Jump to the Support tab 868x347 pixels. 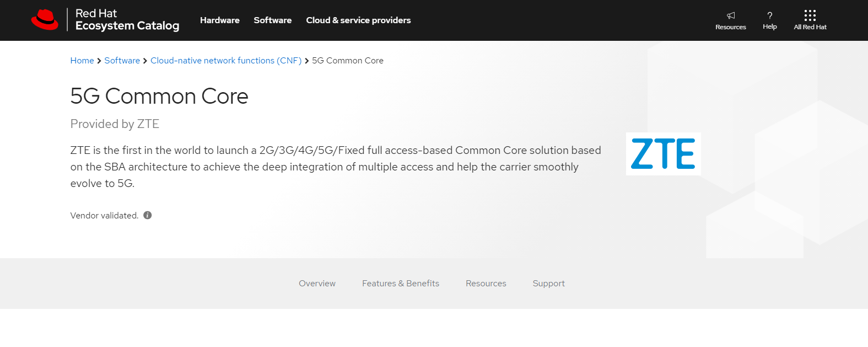click(549, 284)
